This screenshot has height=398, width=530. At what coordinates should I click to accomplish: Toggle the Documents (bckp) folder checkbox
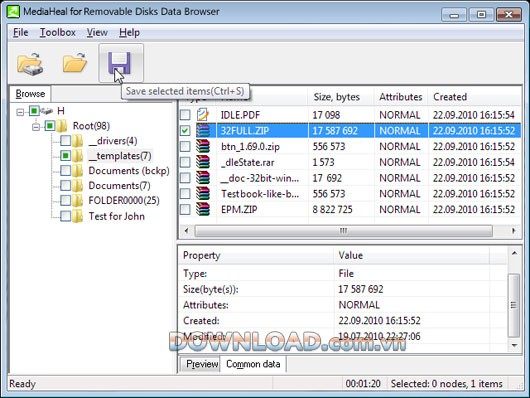[66, 171]
